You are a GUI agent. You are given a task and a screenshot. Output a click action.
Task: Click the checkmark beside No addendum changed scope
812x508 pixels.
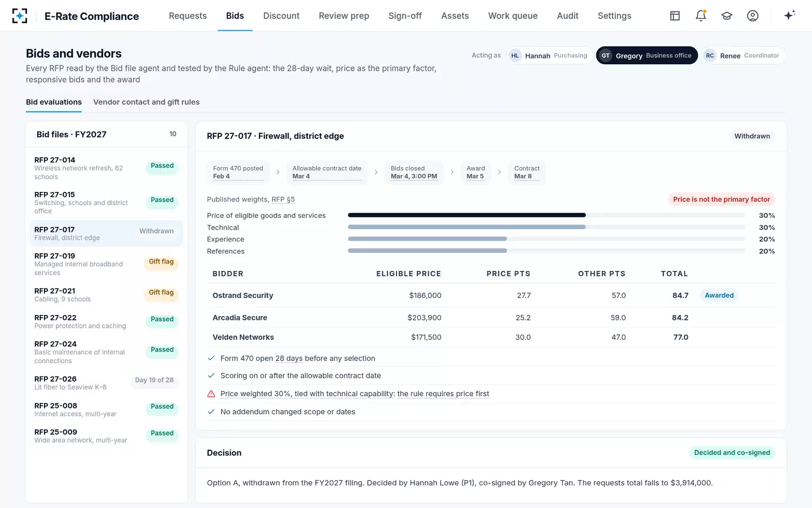point(211,412)
